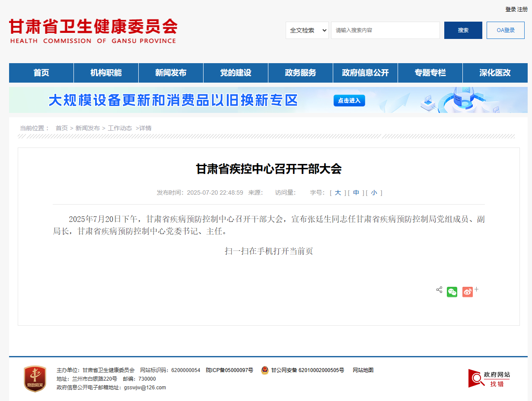Click the text 扫一扫在手机打开当前页
The height and width of the screenshot is (401, 532).
(x=269, y=251)
